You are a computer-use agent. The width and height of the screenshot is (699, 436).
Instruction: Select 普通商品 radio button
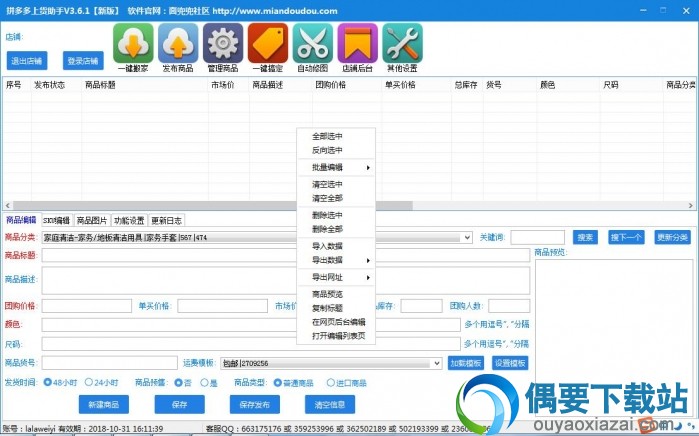pos(278,383)
